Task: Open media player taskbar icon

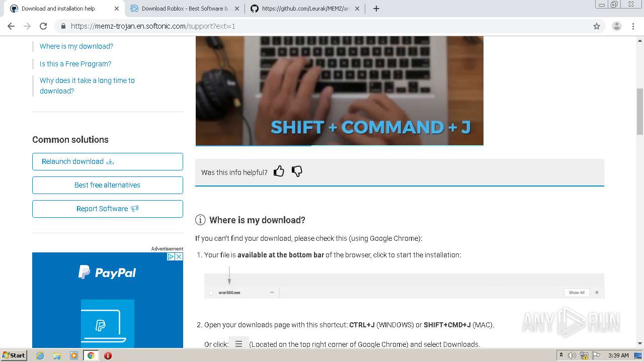Action: (74, 355)
